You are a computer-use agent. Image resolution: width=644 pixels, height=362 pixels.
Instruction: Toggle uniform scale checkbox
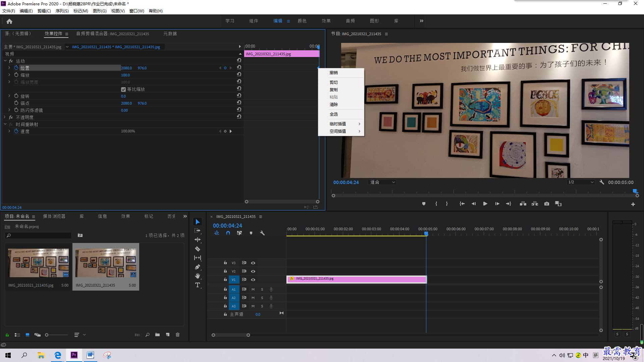[123, 89]
